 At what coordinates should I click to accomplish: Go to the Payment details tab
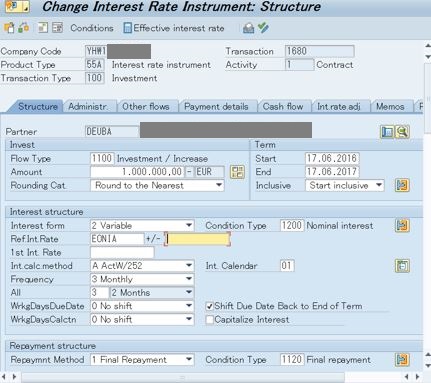pyautogui.click(x=216, y=107)
